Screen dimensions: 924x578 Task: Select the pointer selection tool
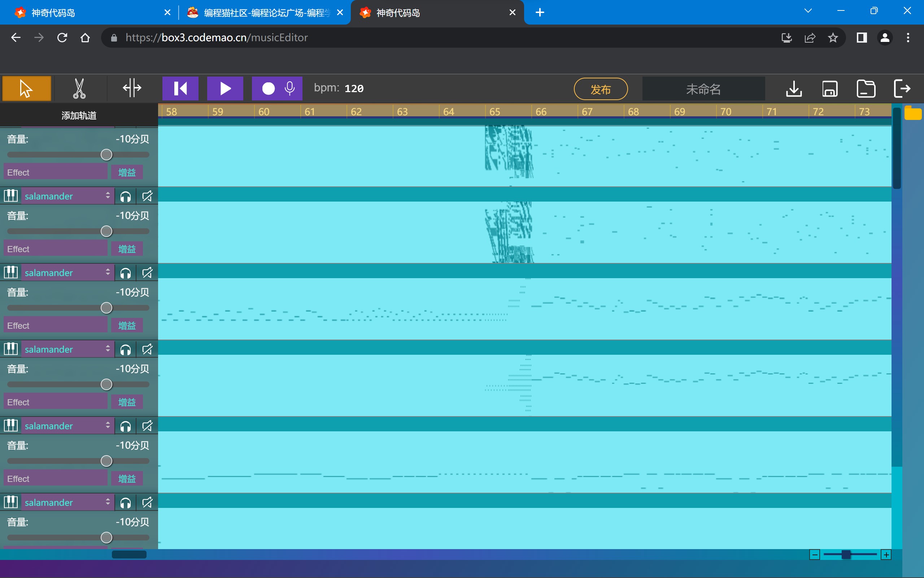[26, 88]
